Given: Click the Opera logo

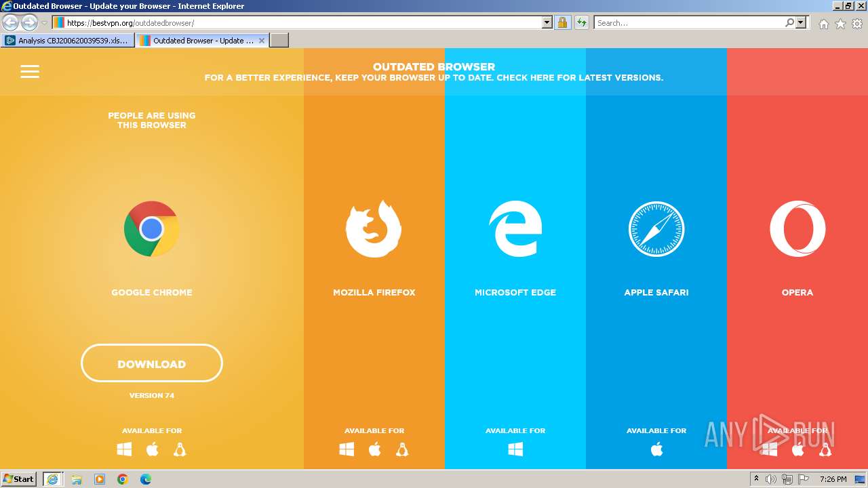Looking at the screenshot, I should click(797, 229).
